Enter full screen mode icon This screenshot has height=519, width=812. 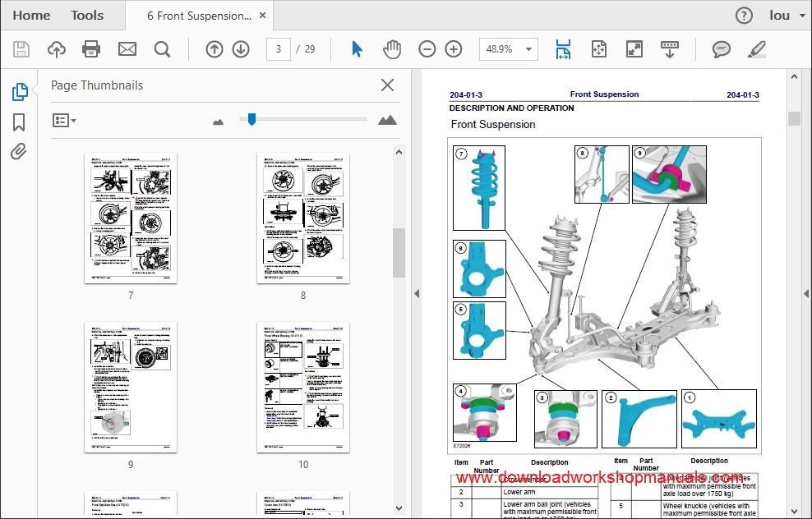click(634, 49)
